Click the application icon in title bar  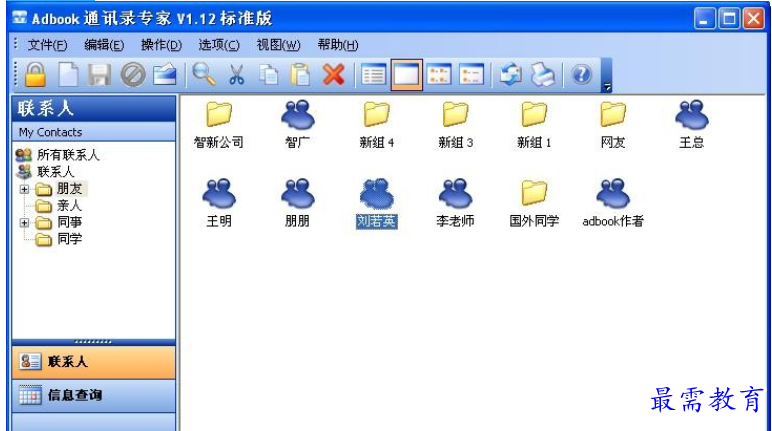point(19,17)
